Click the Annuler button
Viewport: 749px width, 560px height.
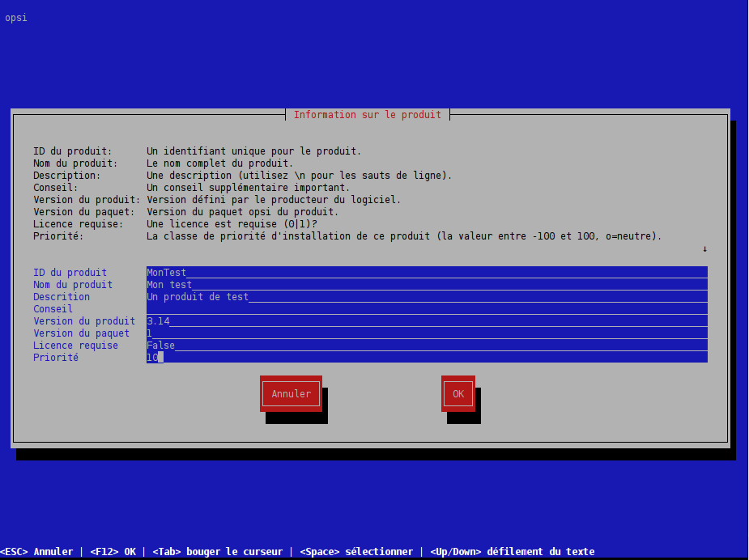(x=291, y=394)
